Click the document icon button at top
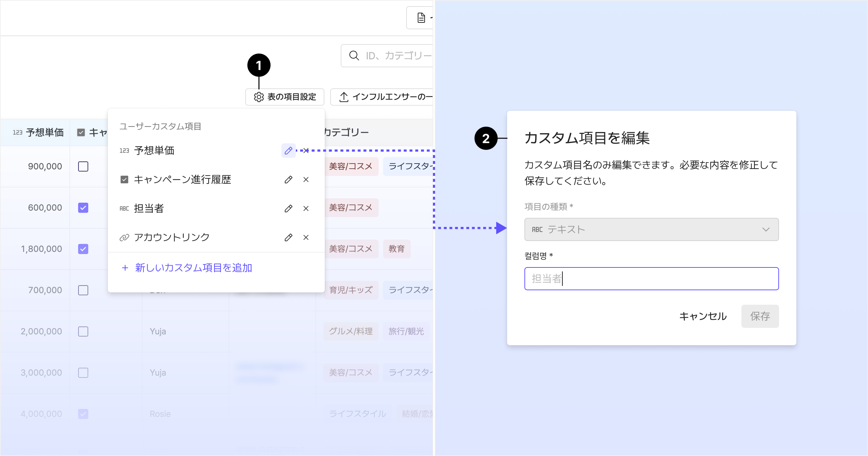 coord(421,18)
